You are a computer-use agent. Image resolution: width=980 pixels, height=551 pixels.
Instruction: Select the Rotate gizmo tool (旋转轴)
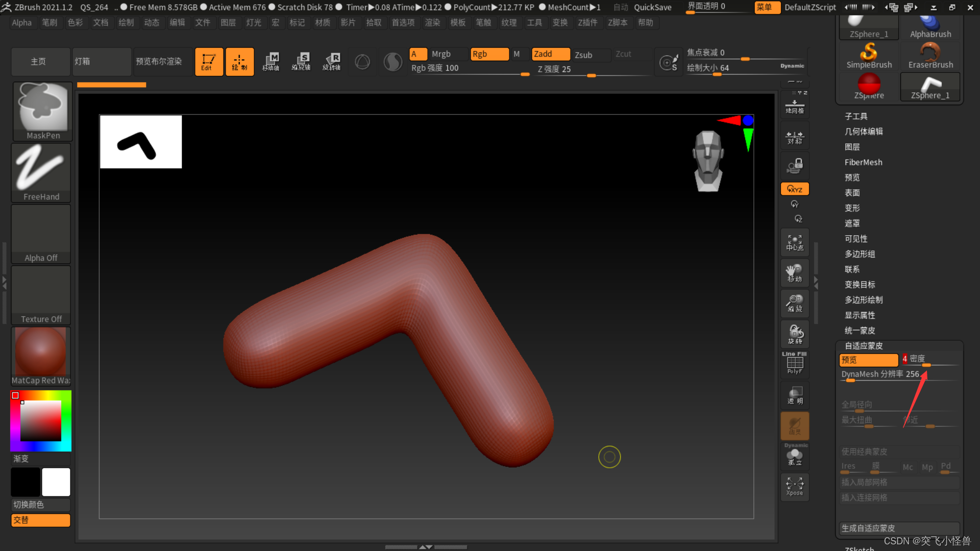click(332, 62)
